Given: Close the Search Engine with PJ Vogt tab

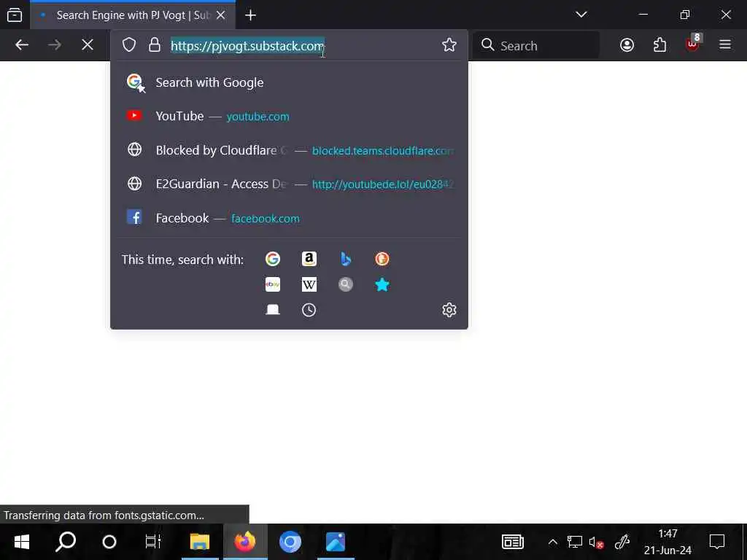Looking at the screenshot, I should tap(220, 15).
